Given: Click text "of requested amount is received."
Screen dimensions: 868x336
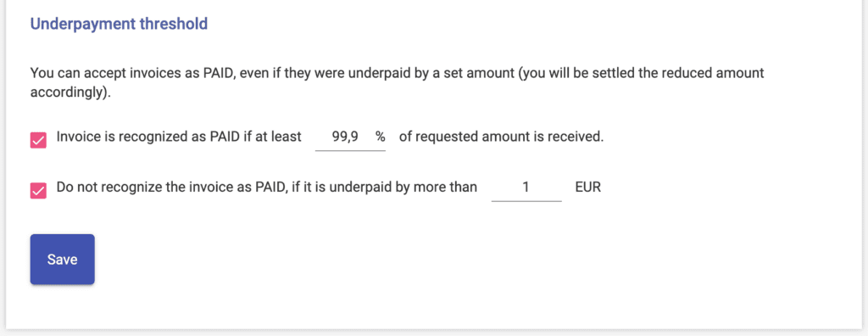Looking at the screenshot, I should pyautogui.click(x=501, y=137).
